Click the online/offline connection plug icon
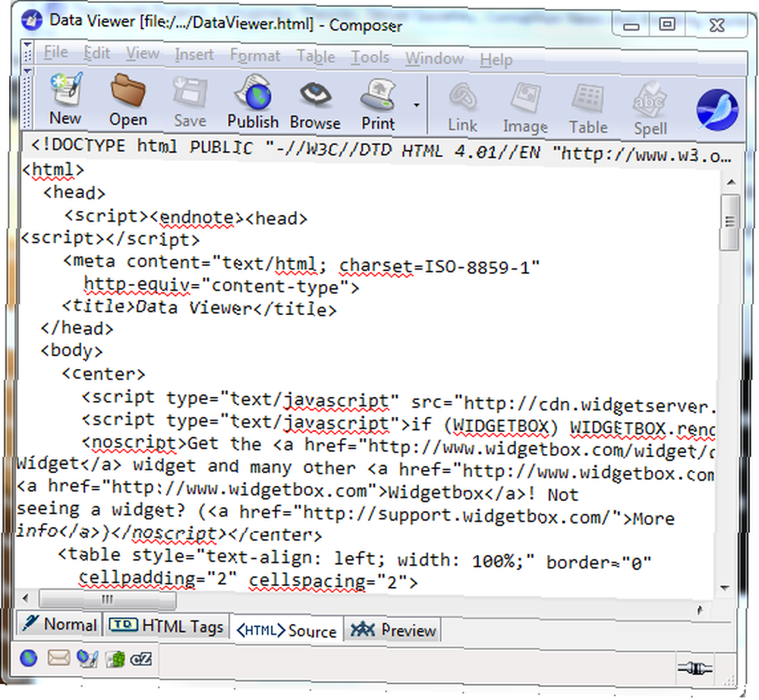The width and height of the screenshot is (759, 700). 695,669
